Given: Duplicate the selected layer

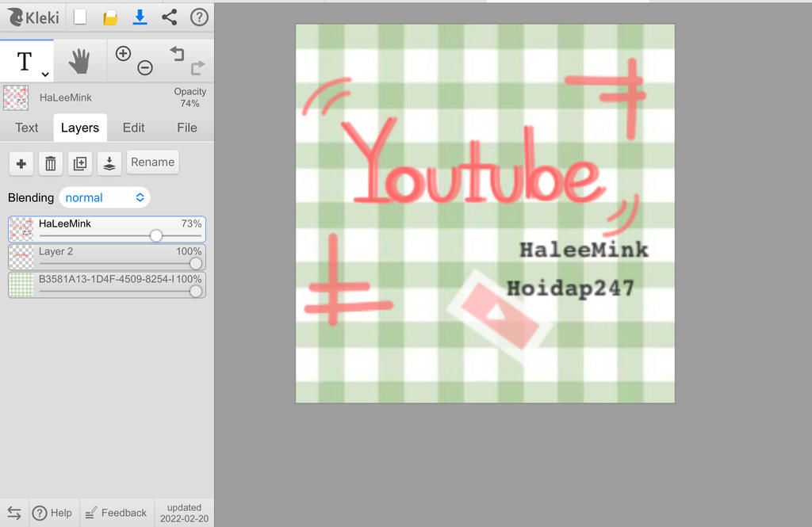Looking at the screenshot, I should [x=80, y=163].
